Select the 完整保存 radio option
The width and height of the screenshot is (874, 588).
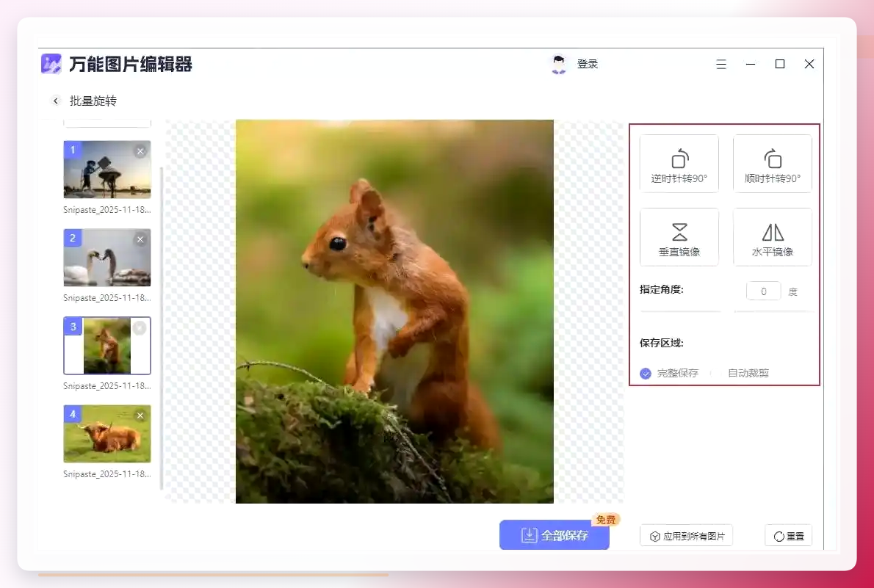pos(669,374)
